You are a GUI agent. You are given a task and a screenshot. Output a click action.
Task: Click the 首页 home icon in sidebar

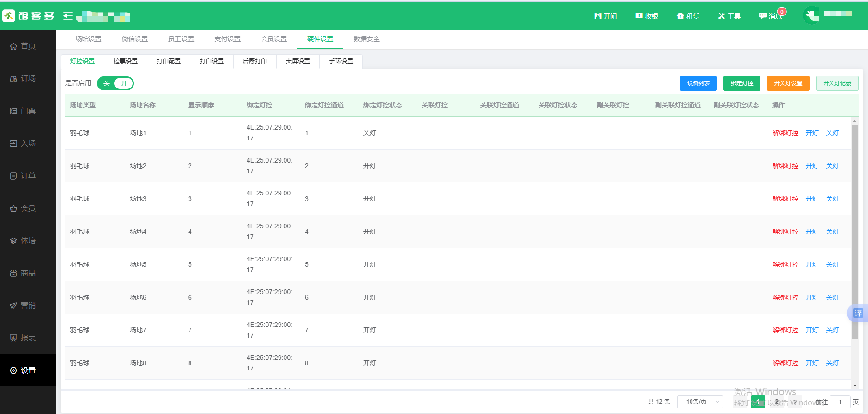point(14,46)
